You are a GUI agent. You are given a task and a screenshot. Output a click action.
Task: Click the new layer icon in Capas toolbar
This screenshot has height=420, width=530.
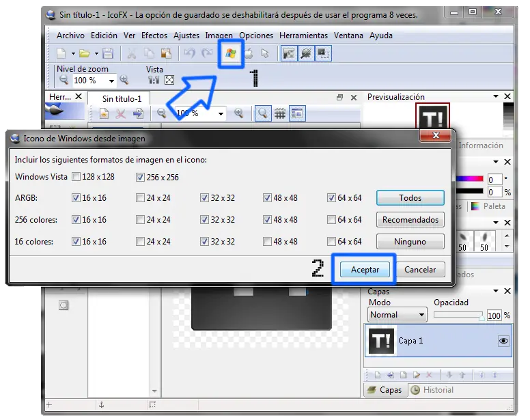click(378, 375)
